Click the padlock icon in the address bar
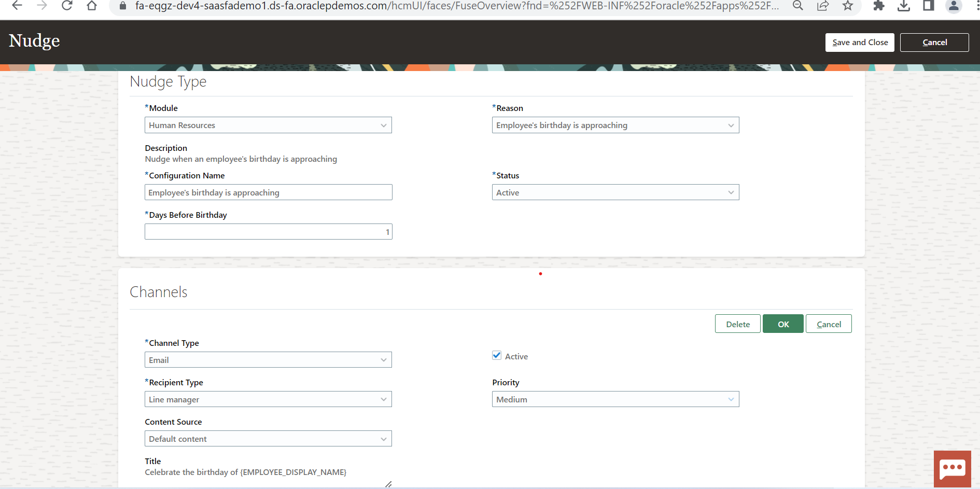Viewport: 980px width, 489px height. (122, 6)
